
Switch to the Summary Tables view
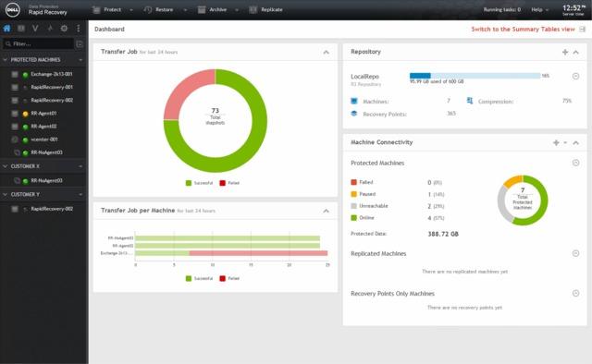[523, 29]
